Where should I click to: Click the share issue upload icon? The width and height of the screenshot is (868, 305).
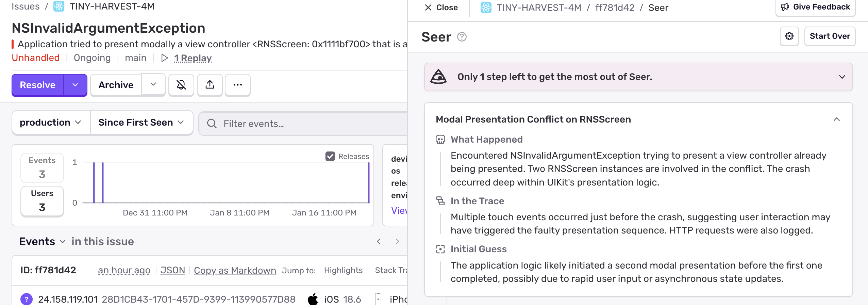(x=210, y=85)
